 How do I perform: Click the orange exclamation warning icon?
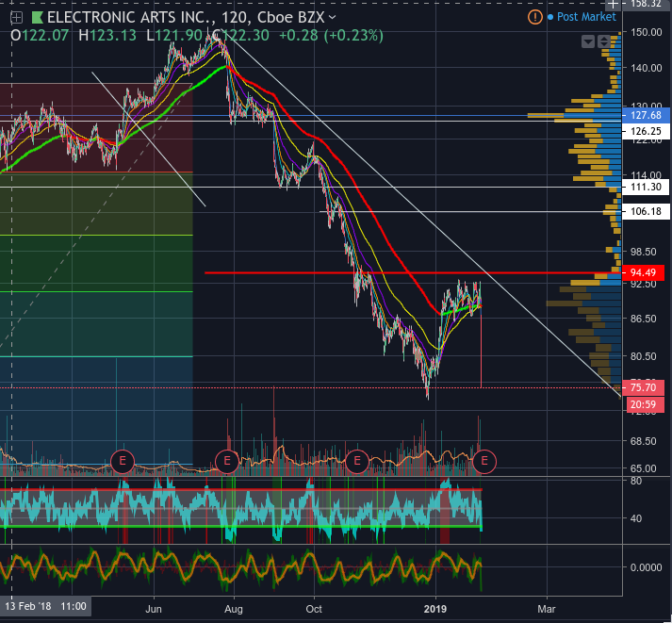[534, 17]
